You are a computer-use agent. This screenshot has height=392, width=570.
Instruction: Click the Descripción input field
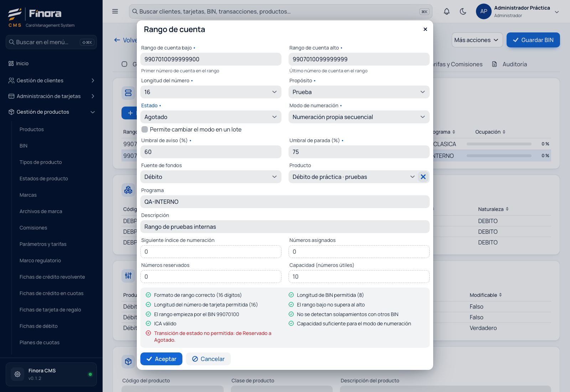(x=285, y=227)
